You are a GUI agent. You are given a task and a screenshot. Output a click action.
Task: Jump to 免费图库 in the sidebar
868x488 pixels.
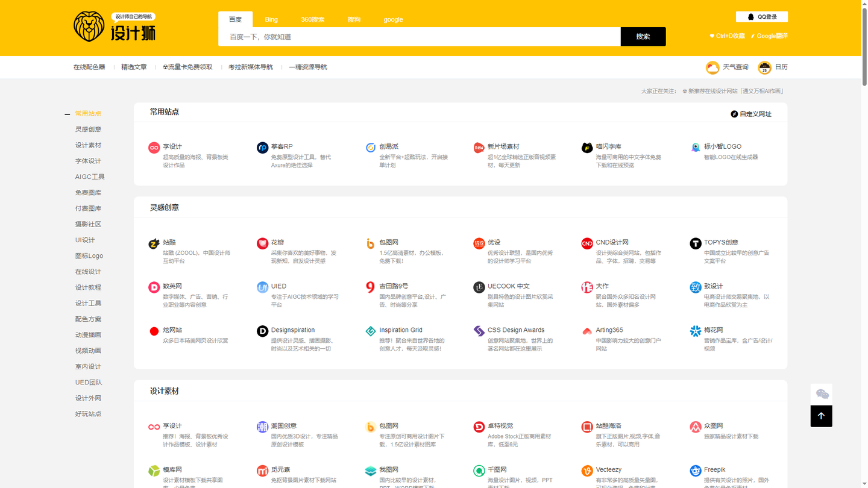pos(88,193)
